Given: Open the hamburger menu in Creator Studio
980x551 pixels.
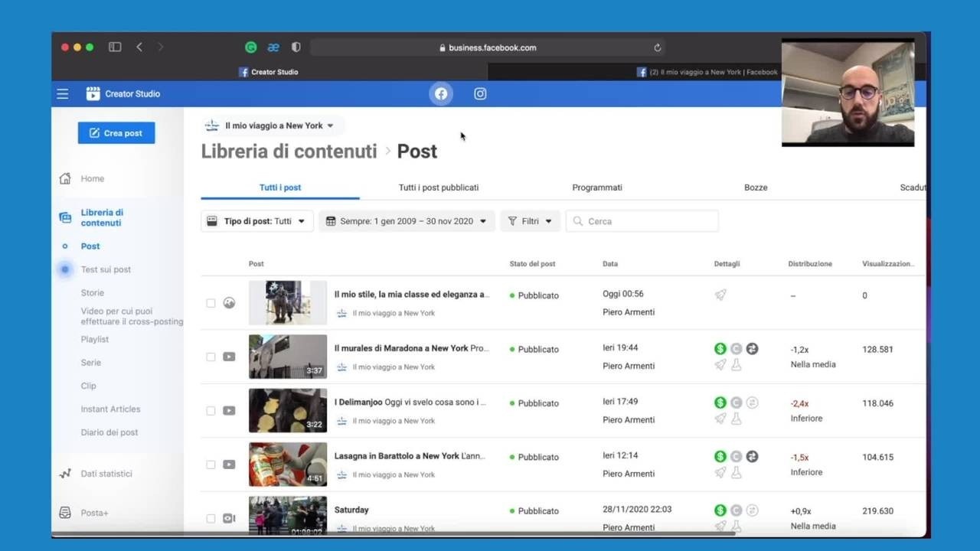Looking at the screenshot, I should (x=63, y=94).
